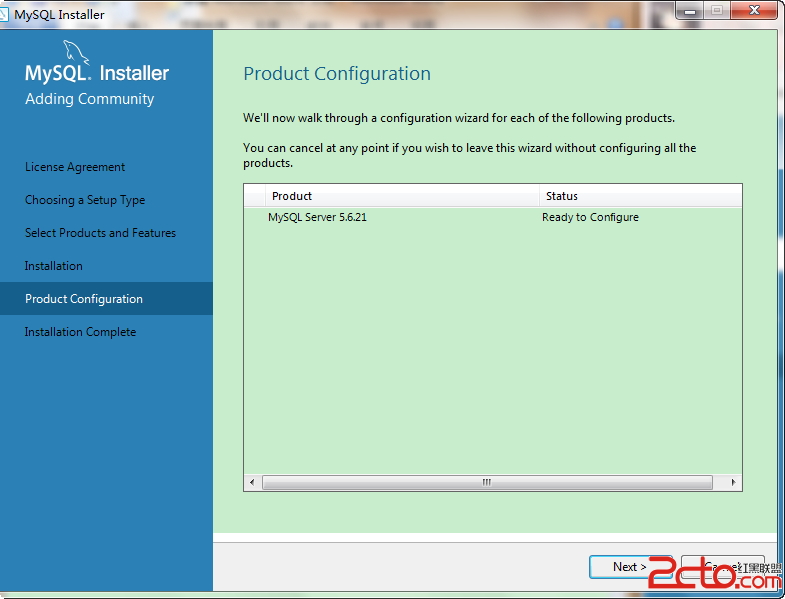This screenshot has height=599, width=785.
Task: Maximize the MySQL Installer window
Action: 717,11
